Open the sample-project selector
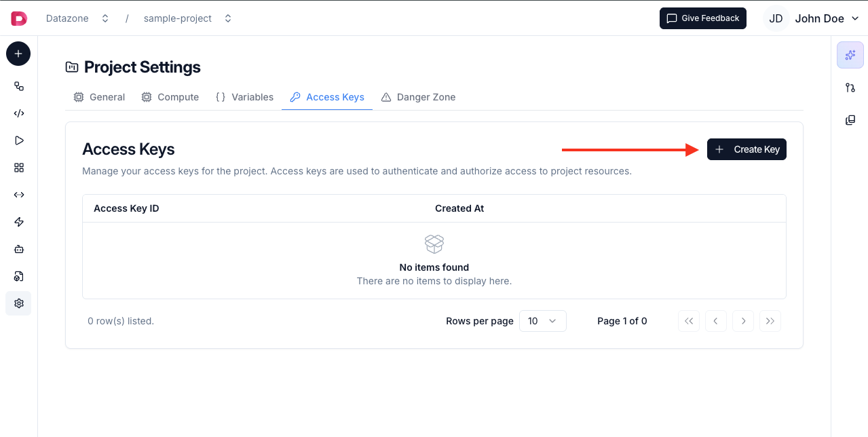Viewport: 868px width, 437px height. 187,18
